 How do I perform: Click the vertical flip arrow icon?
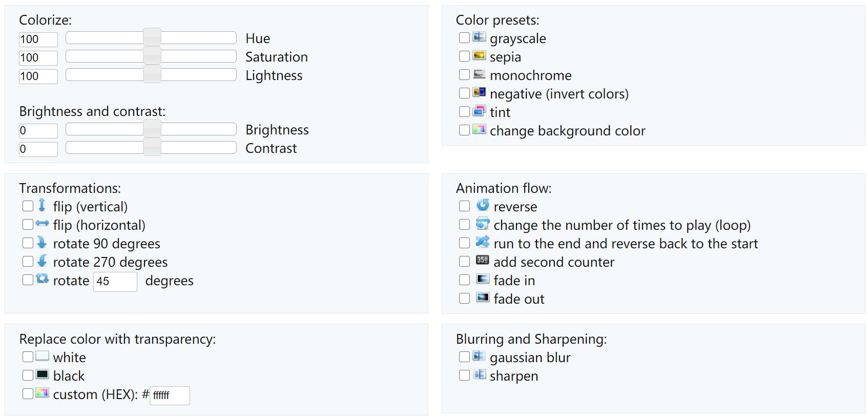tap(42, 205)
